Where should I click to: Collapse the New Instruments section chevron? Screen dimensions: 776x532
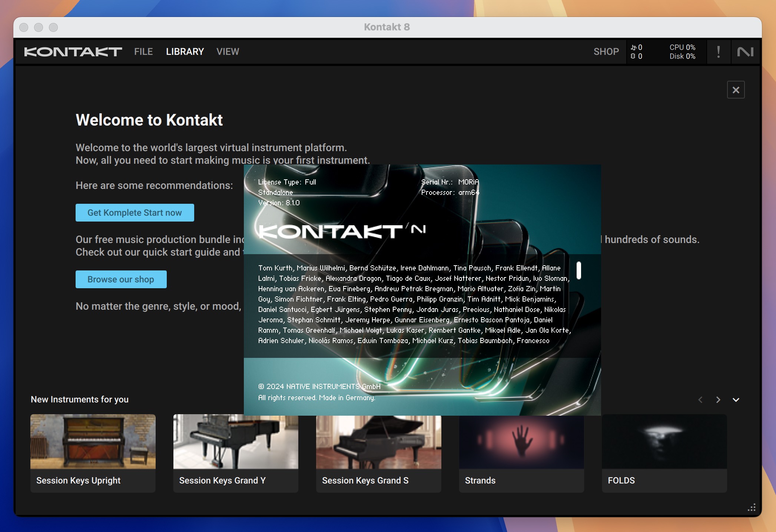[x=736, y=400]
